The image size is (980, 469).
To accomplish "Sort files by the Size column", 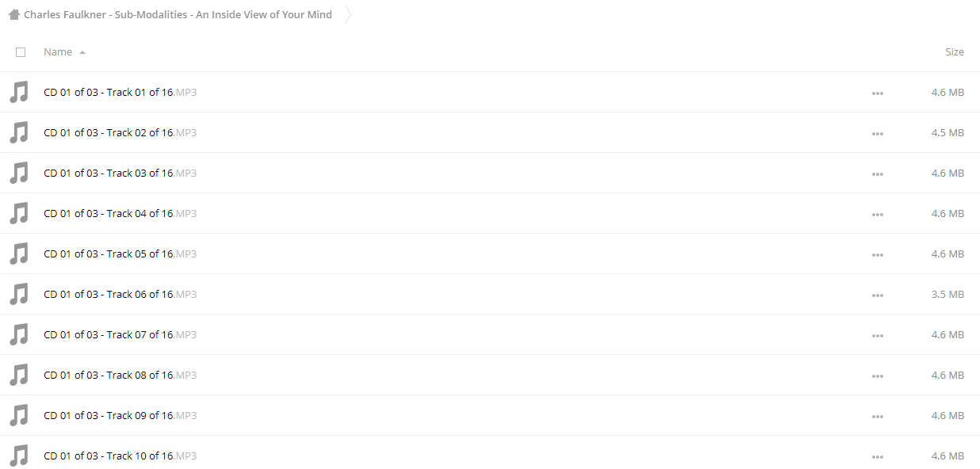I will point(955,51).
